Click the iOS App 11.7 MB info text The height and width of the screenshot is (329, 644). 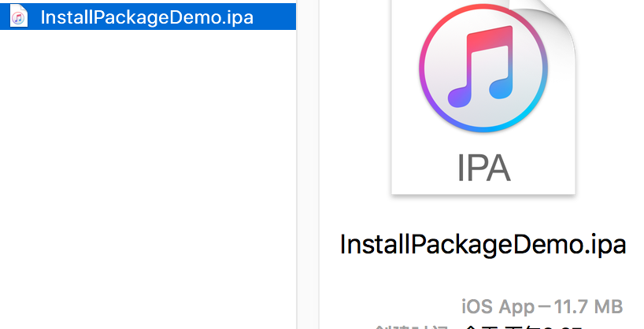(x=542, y=307)
